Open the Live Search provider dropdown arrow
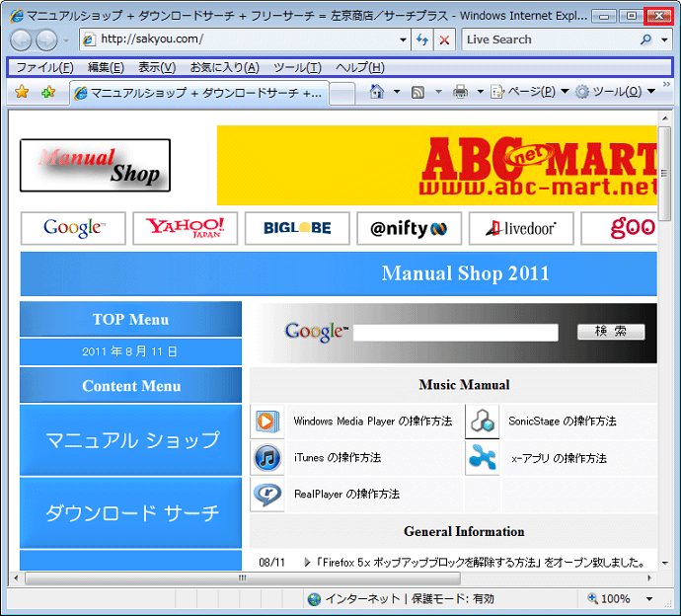This screenshot has height=616, width=681. 664,39
